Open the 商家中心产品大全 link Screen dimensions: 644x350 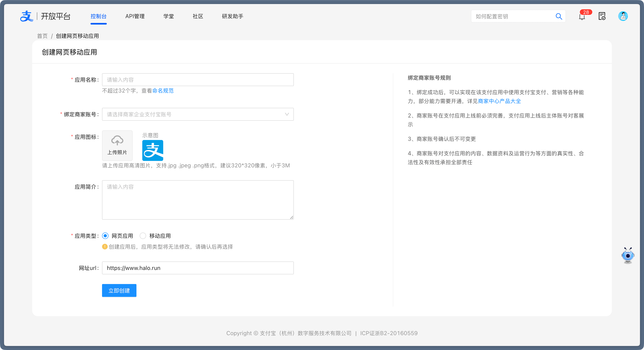coord(499,101)
